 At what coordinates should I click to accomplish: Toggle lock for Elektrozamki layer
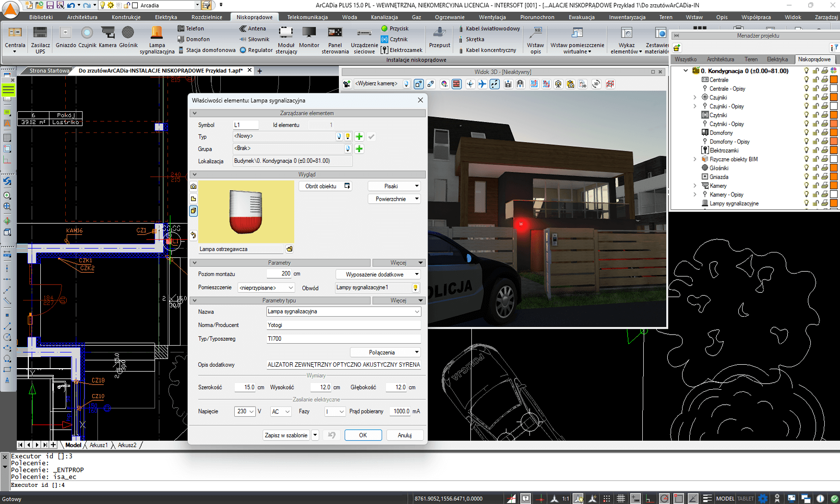[x=816, y=150]
